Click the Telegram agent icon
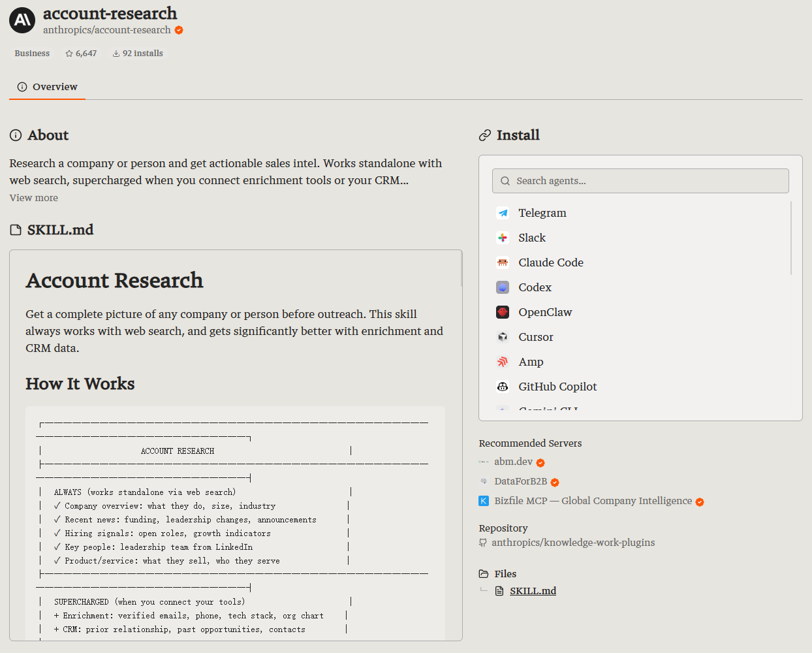The height and width of the screenshot is (653, 812). tap(503, 213)
